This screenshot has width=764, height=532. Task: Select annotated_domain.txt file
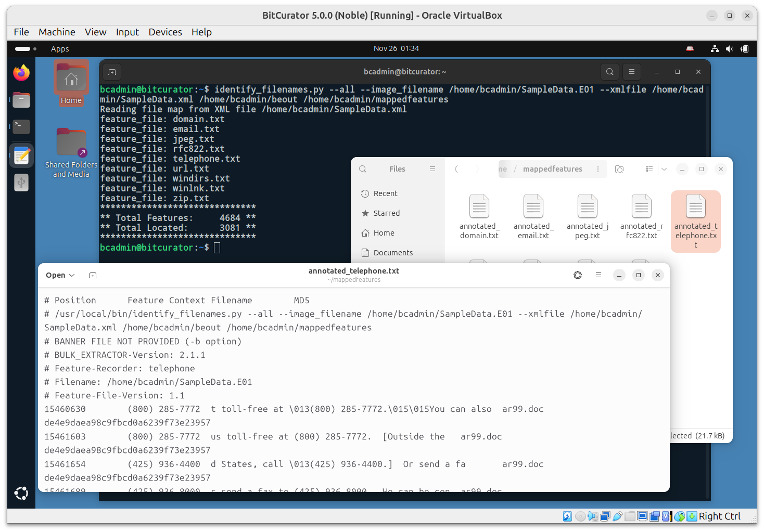click(x=479, y=217)
